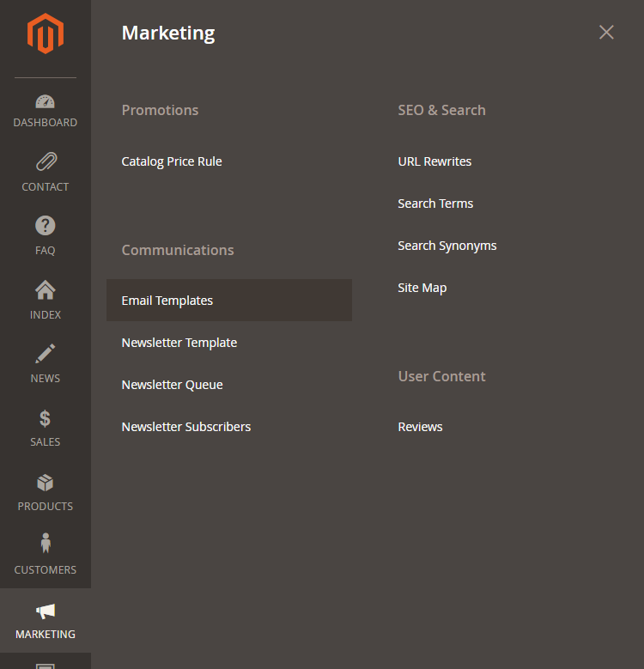Open URL Rewrites

click(x=434, y=161)
